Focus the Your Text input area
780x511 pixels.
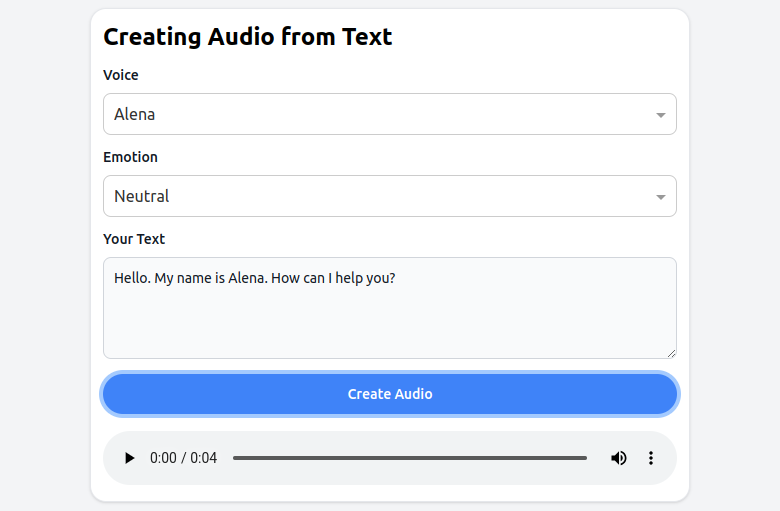pyautogui.click(x=390, y=320)
